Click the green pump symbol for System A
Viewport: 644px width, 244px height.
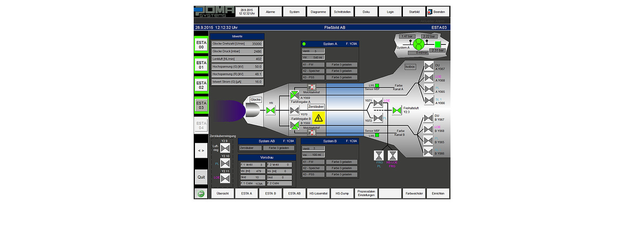(419, 44)
